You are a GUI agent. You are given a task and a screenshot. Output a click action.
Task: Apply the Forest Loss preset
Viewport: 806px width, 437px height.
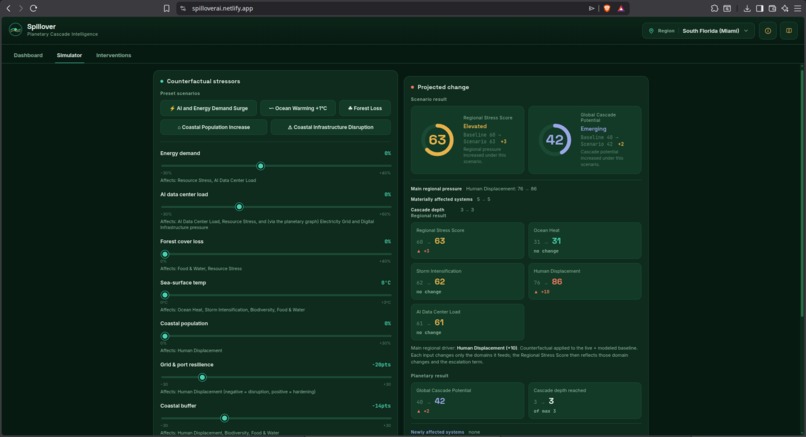(x=365, y=108)
